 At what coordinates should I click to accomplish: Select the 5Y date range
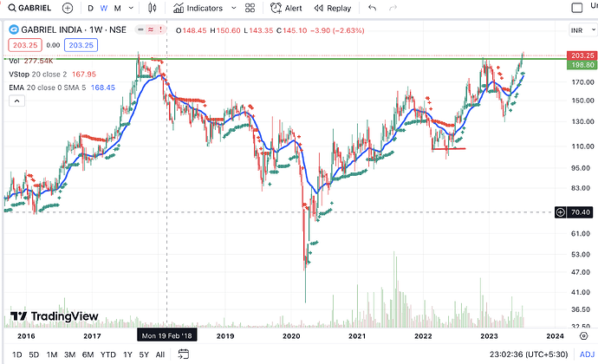(144, 354)
